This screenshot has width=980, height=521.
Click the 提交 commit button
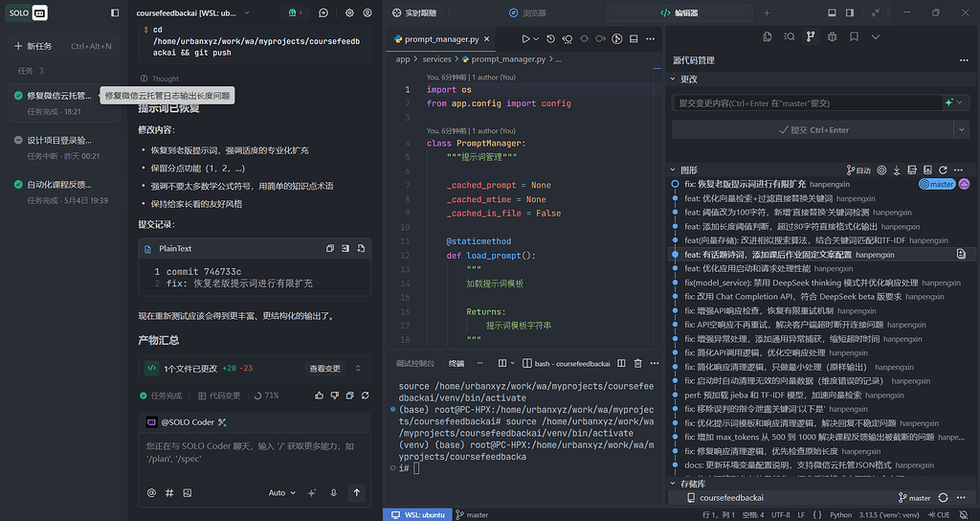pos(813,129)
